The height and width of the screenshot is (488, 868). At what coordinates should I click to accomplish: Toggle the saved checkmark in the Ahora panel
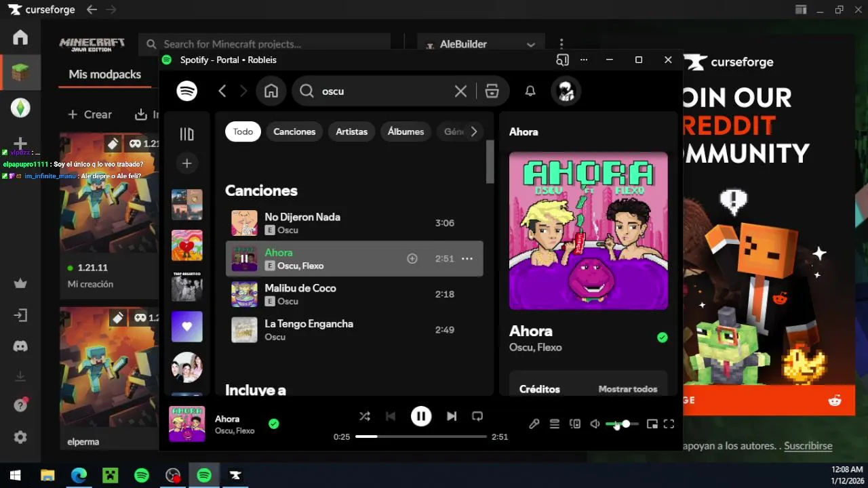point(663,338)
